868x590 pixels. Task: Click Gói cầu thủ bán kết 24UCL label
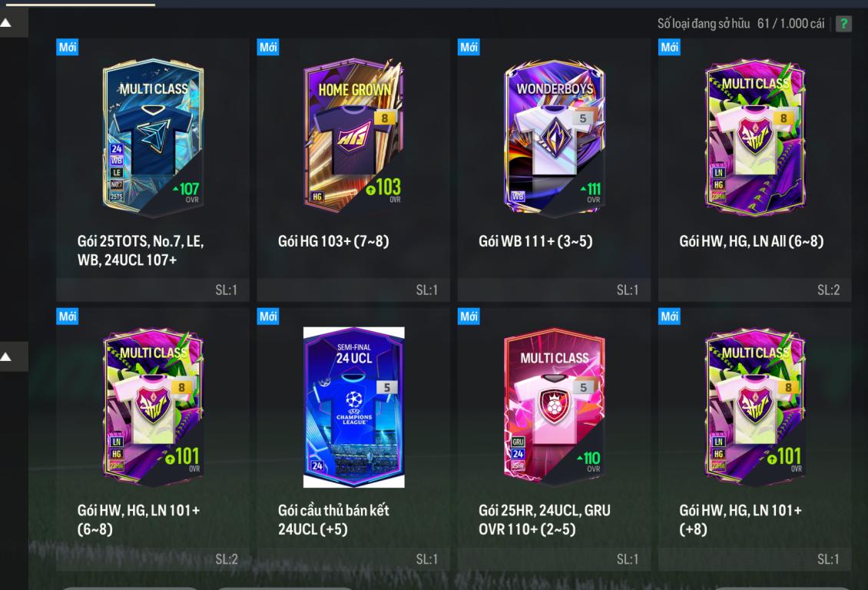333,520
